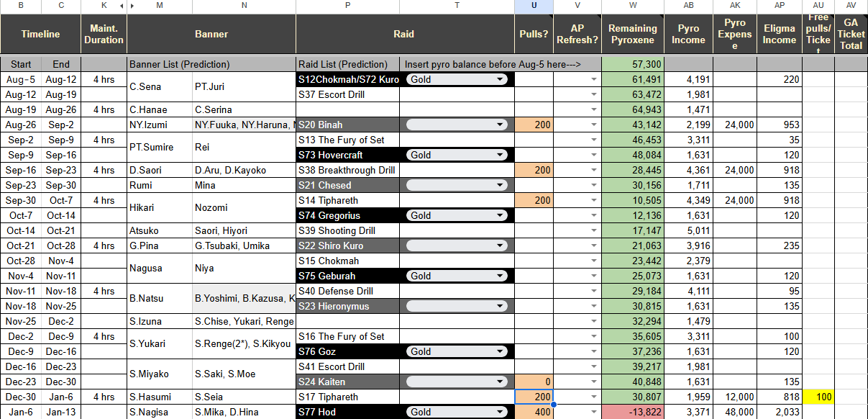
Task: Select column T header
Action: (x=457, y=6)
